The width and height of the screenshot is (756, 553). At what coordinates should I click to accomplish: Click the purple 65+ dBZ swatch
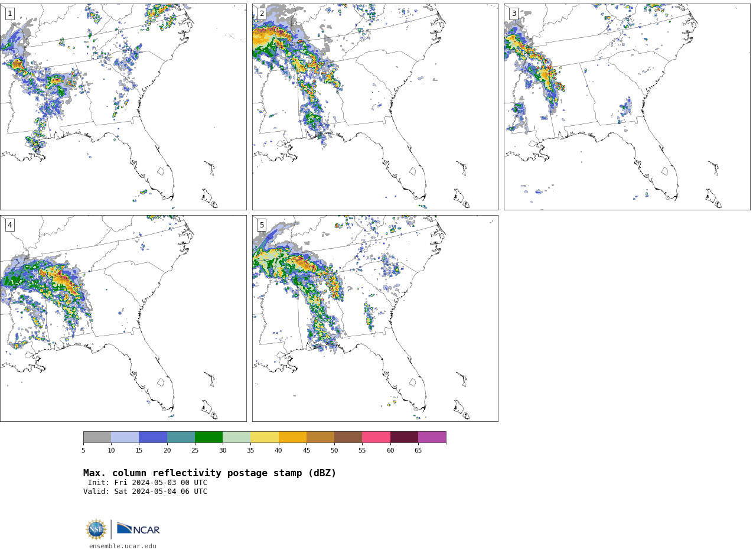432,437
